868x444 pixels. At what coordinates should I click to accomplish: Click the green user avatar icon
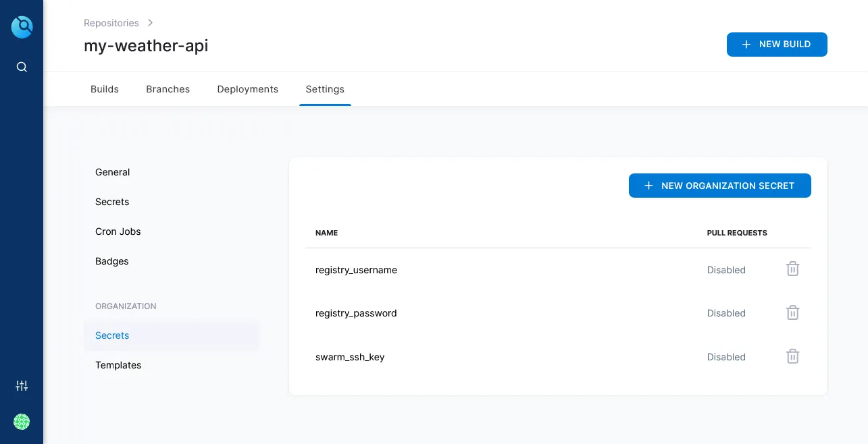coord(22,422)
